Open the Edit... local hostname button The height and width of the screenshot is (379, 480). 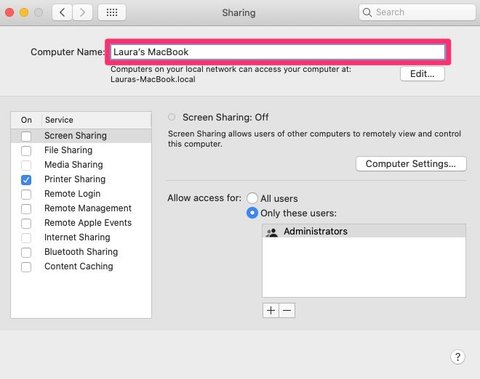[x=422, y=74]
